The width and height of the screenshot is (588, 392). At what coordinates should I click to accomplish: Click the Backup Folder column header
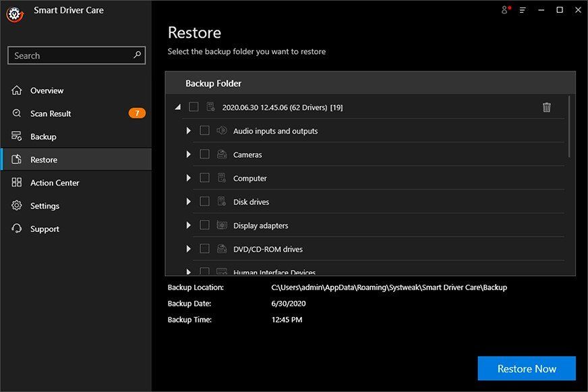point(370,83)
